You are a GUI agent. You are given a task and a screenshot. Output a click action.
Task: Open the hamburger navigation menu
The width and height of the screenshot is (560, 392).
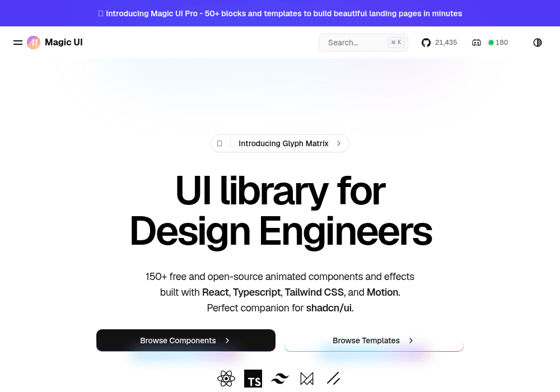18,43
